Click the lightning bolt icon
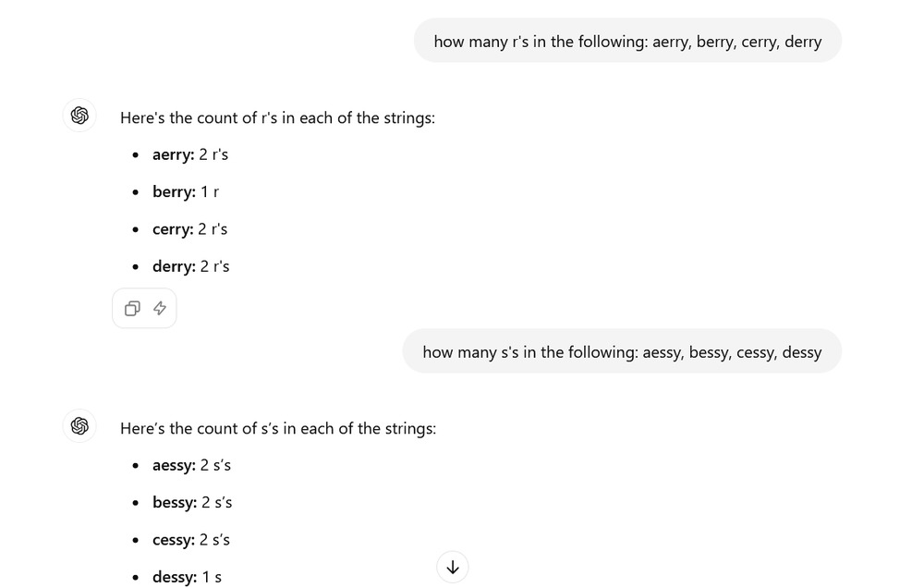Image resolution: width=924 pixels, height=588 pixels. [x=160, y=309]
